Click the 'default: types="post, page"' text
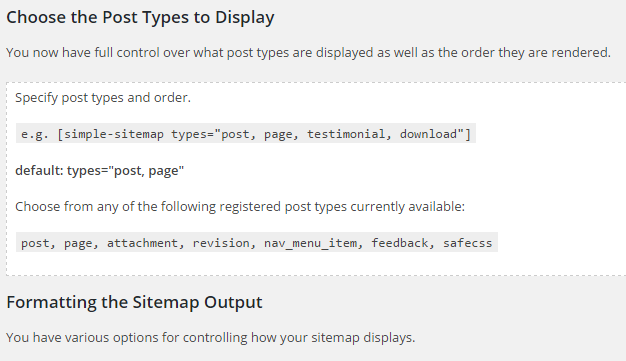The width and height of the screenshot is (626, 361). click(x=99, y=171)
